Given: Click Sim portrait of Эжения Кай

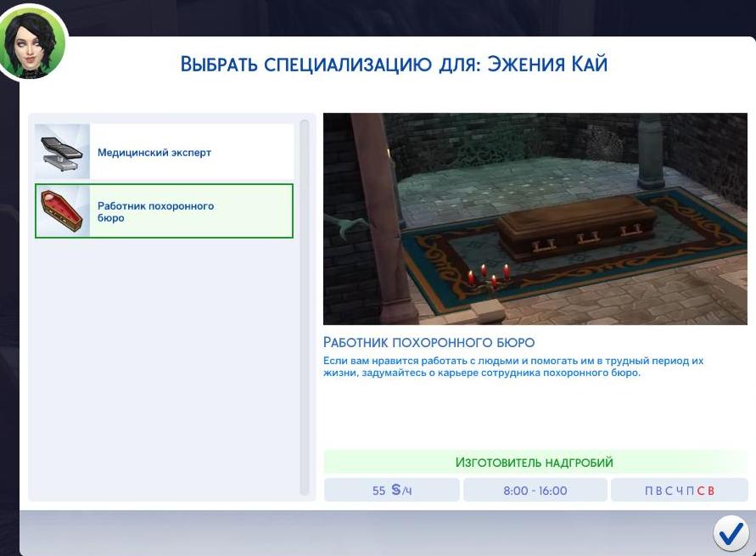Looking at the screenshot, I should [33, 45].
